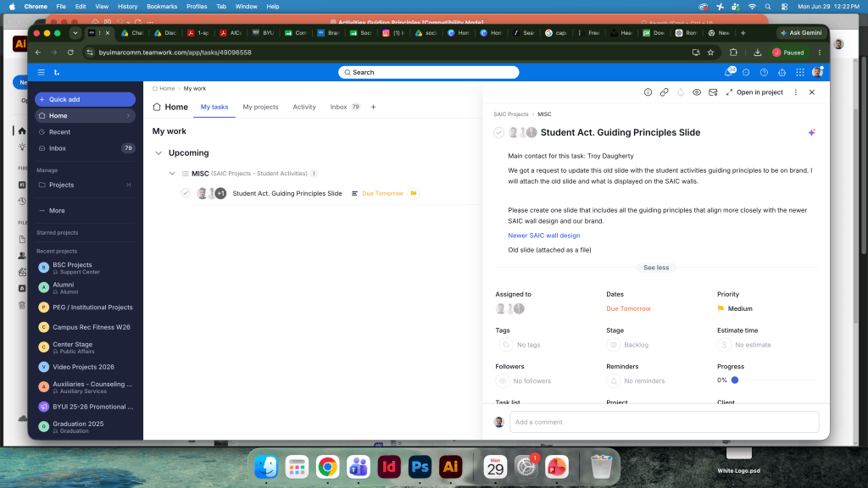Check off task in the detail panel
868x488 pixels.
point(498,132)
